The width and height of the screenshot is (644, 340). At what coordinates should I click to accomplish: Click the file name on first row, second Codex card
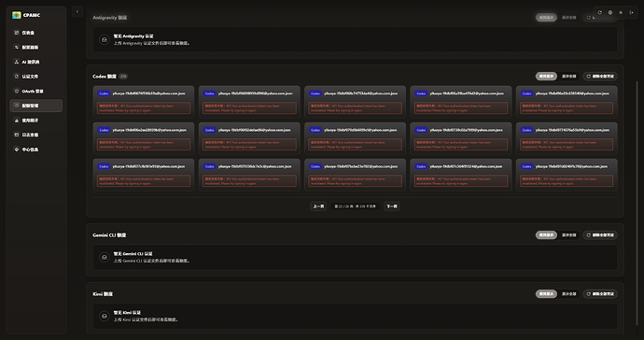pos(256,93)
